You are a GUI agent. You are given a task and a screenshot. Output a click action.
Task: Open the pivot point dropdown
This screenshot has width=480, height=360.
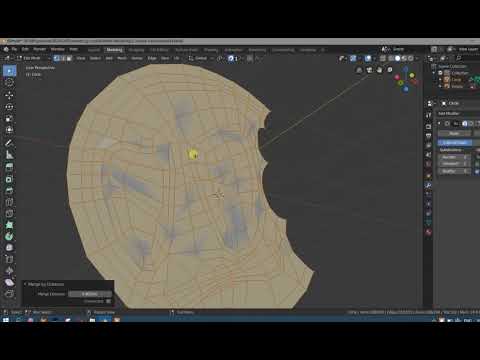coord(220,58)
